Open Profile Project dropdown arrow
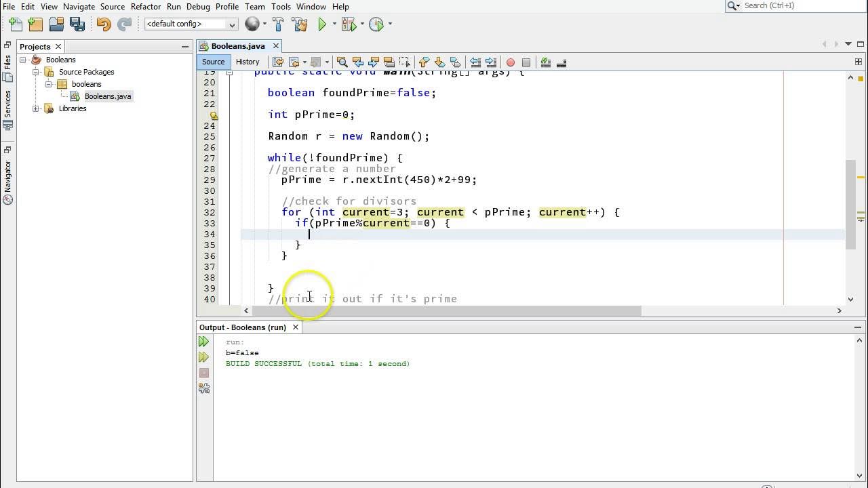Image resolution: width=868 pixels, height=488 pixels. point(390,24)
